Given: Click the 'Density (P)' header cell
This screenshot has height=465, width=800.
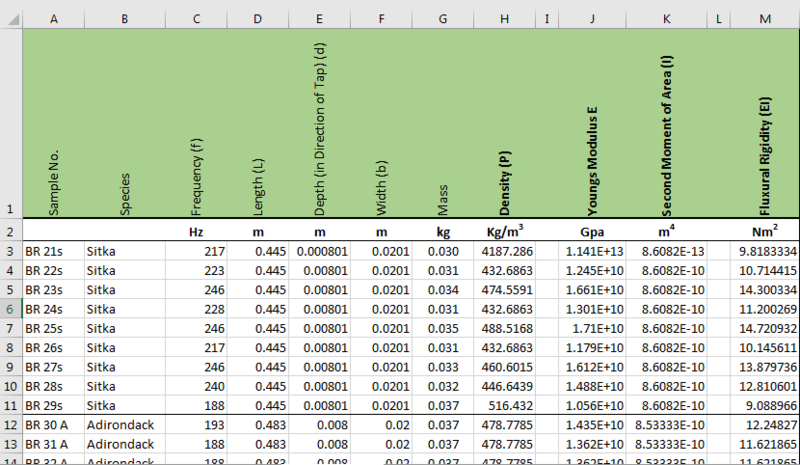Looking at the screenshot, I should click(505, 123).
